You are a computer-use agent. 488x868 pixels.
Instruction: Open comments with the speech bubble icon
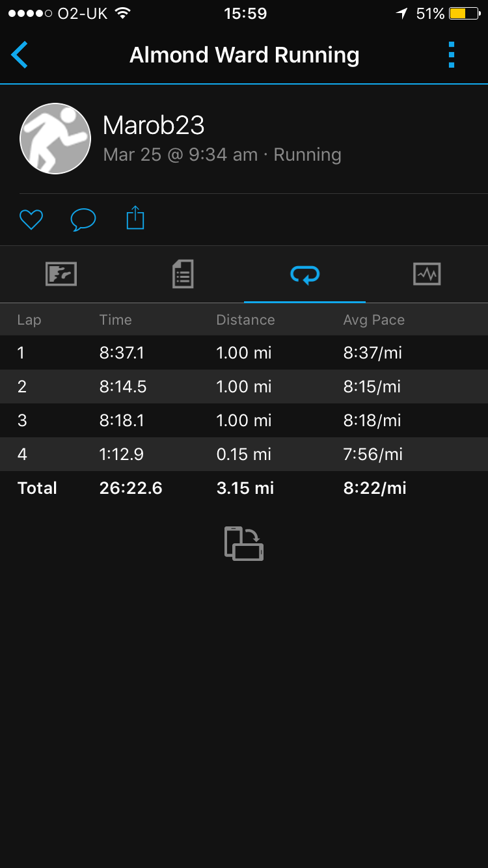(83, 219)
